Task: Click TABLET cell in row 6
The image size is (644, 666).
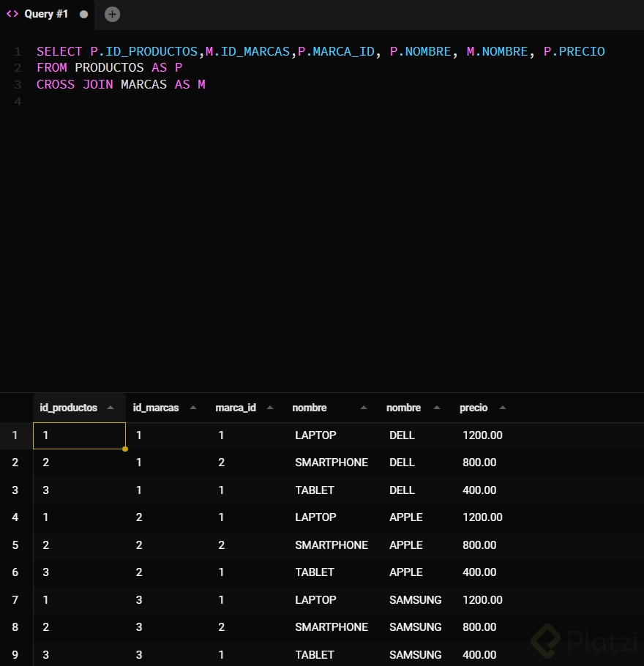Action: 315,572
